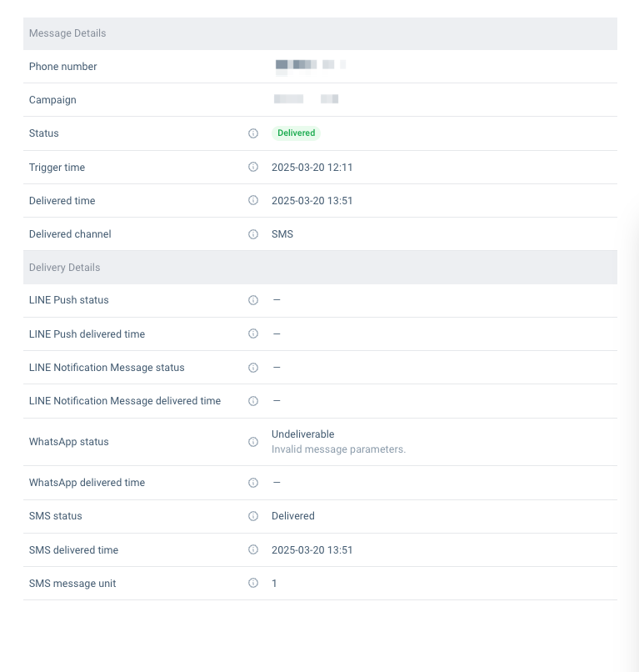Click the LINE Push delivered time info icon
The height and width of the screenshot is (672, 639).
point(253,333)
